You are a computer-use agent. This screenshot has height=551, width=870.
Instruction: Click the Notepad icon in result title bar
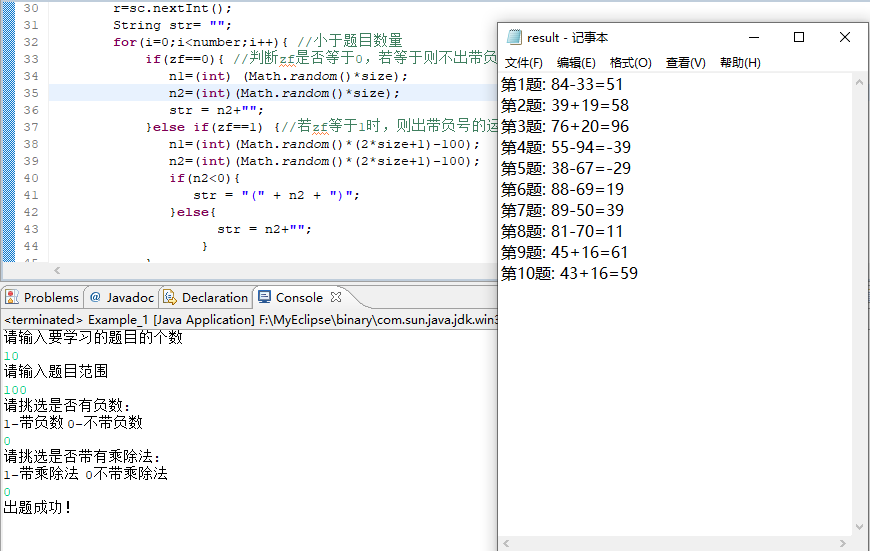[x=514, y=37]
